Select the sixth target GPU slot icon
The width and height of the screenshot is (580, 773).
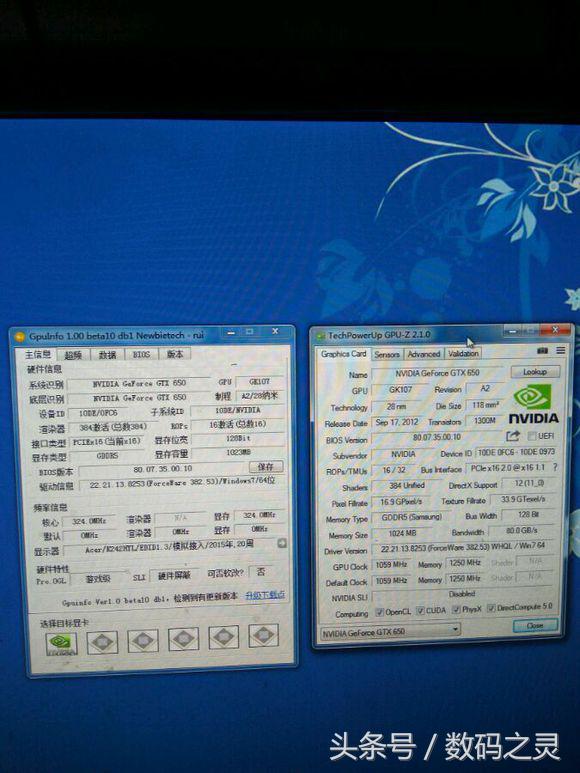pyautogui.click(x=263, y=635)
